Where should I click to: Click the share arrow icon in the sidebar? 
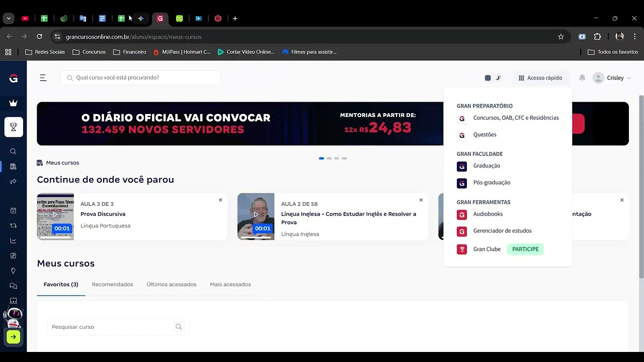click(x=14, y=182)
